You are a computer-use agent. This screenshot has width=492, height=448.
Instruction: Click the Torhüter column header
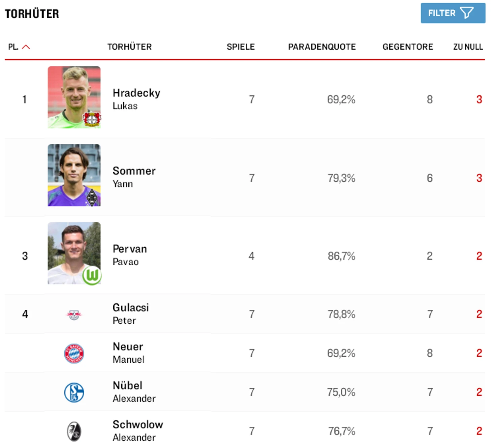click(129, 47)
